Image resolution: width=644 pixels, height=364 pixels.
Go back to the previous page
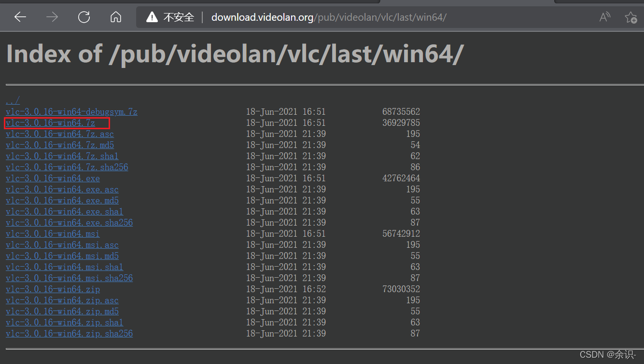pyautogui.click(x=20, y=17)
